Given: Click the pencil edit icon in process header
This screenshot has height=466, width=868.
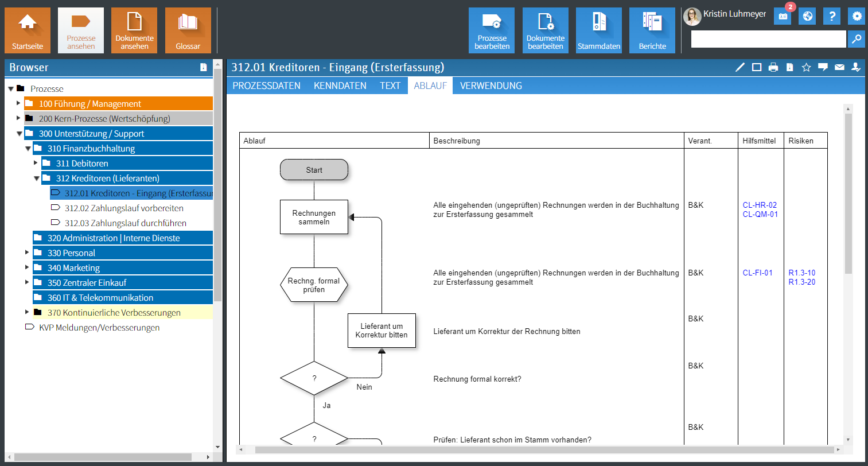Looking at the screenshot, I should point(740,67).
